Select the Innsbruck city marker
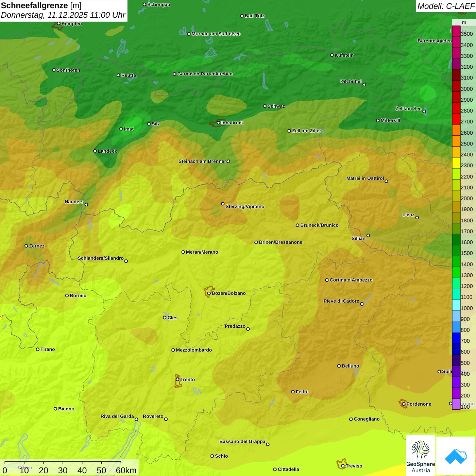This screenshot has width=476, height=476. pos(219,123)
